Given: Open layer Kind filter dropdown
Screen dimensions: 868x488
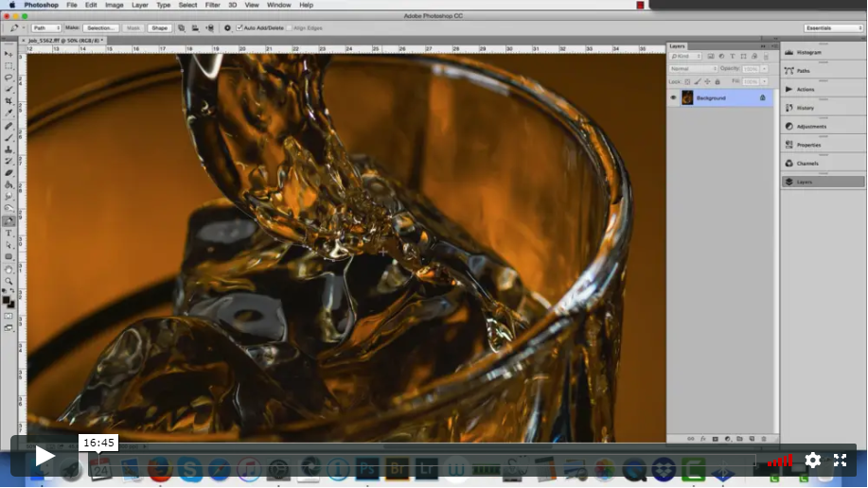Looking at the screenshot, I should [686, 57].
